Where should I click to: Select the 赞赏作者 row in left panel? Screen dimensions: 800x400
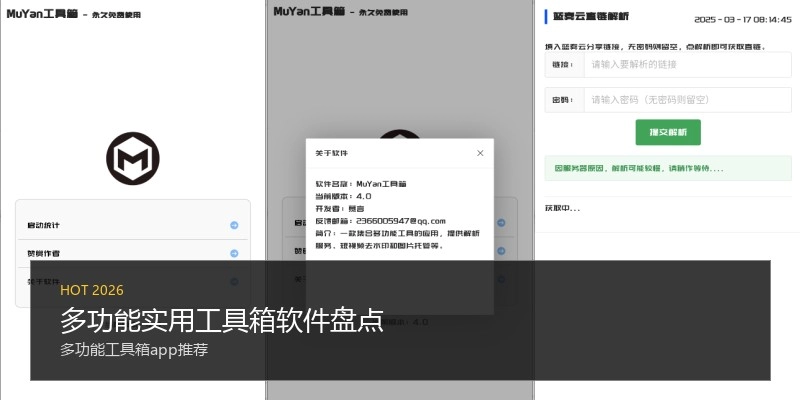click(x=133, y=253)
